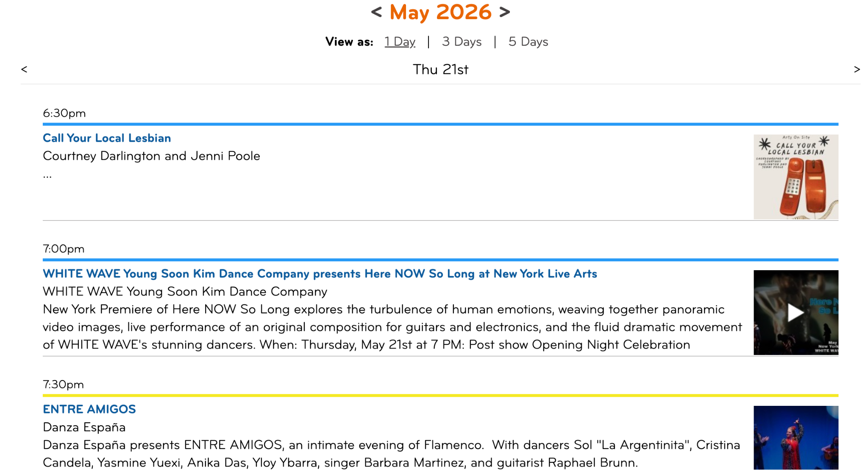Switch to 3 Days view
The image size is (868, 472).
click(462, 42)
